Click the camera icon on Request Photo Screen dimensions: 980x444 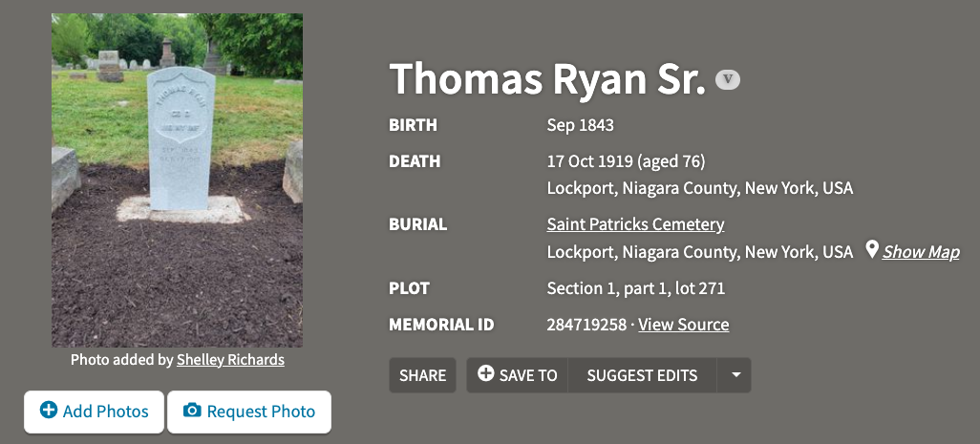[192, 411]
